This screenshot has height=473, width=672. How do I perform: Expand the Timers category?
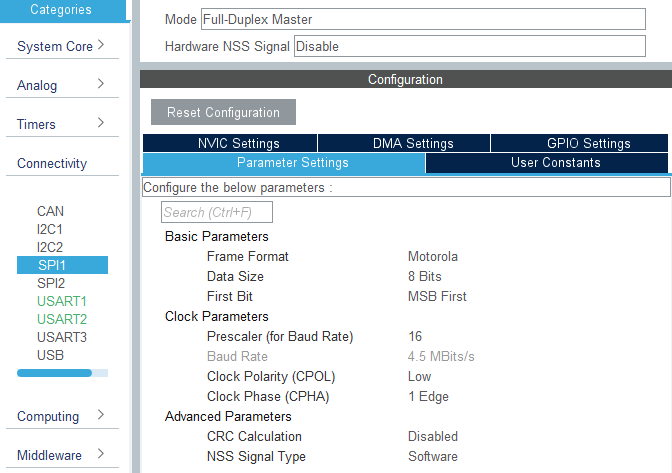pos(60,124)
